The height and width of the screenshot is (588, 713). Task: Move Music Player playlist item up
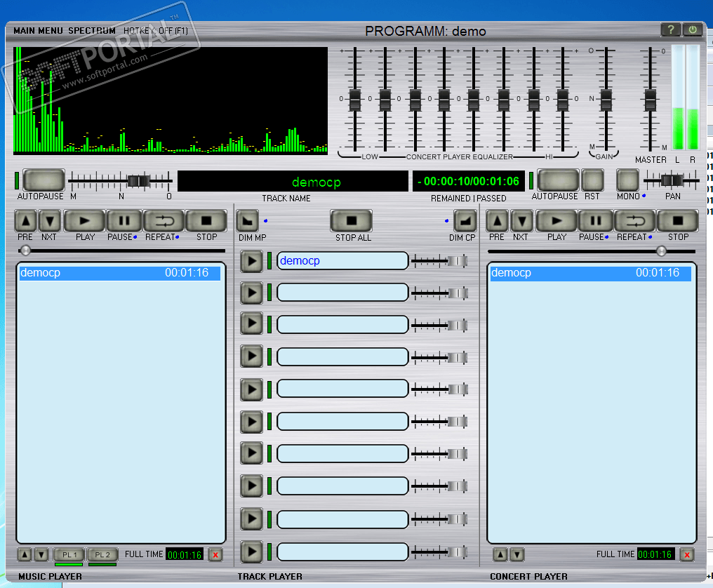(25, 555)
